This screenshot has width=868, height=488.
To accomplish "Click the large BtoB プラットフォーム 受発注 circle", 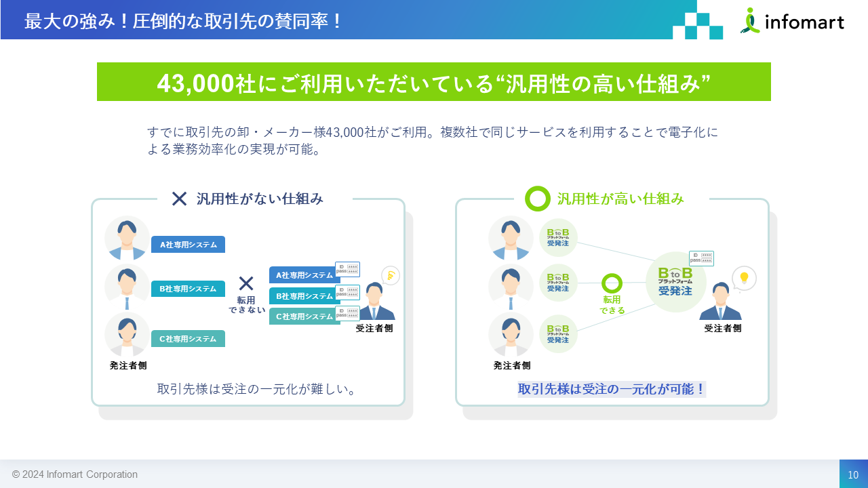I will click(x=675, y=281).
